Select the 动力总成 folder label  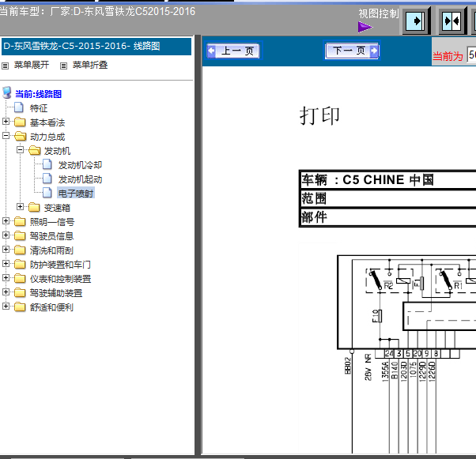point(47,137)
